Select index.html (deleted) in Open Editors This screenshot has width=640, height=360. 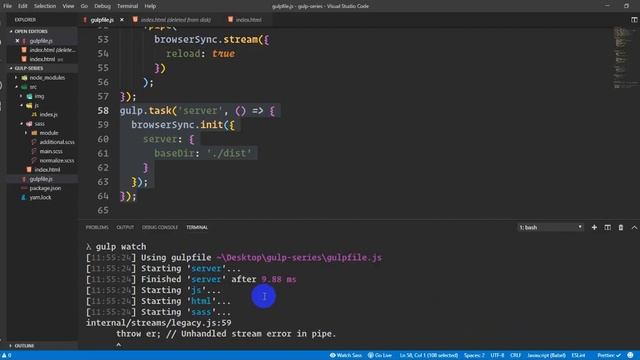pyautogui.click(x=52, y=50)
